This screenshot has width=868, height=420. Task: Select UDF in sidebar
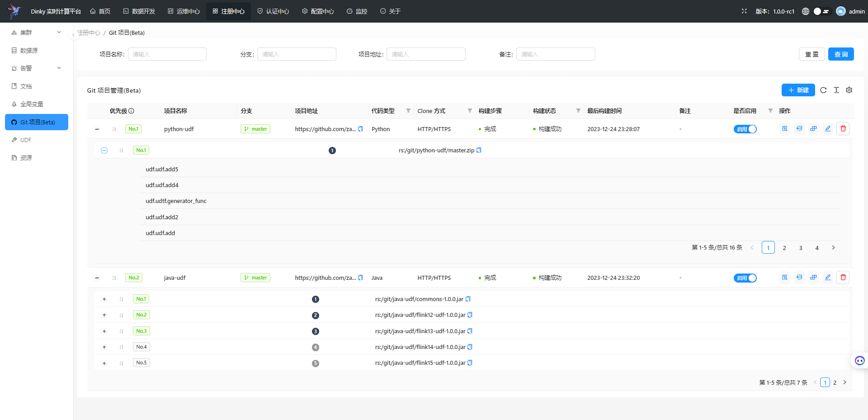coord(37,140)
